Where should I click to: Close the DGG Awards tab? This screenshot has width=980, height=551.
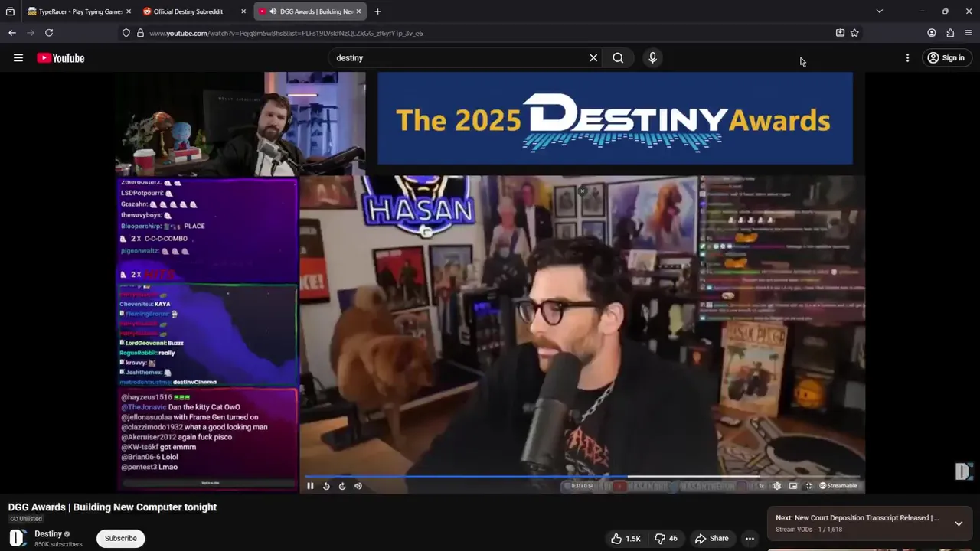coord(358,11)
